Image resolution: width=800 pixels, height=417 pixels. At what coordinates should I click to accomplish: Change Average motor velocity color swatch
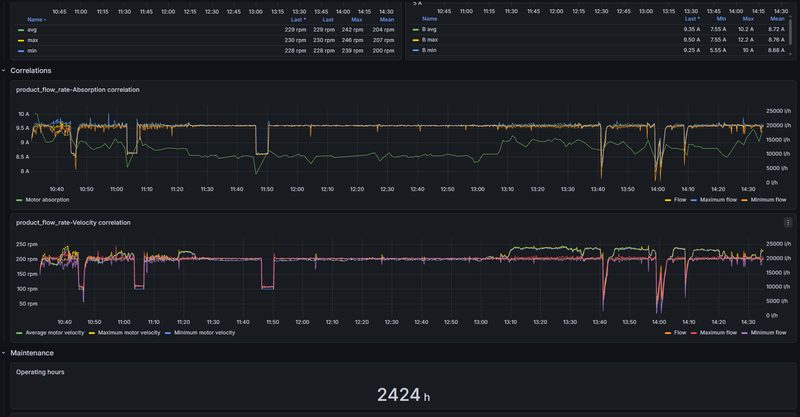coord(19,332)
